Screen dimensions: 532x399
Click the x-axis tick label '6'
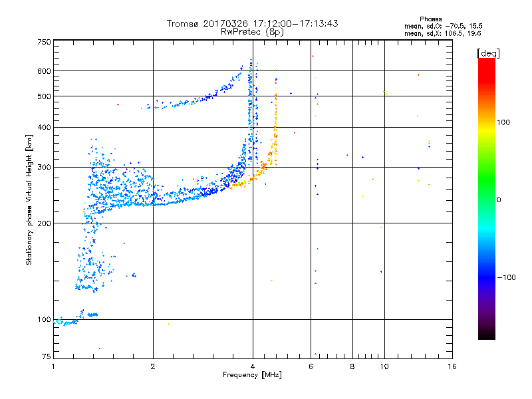pos(311,366)
